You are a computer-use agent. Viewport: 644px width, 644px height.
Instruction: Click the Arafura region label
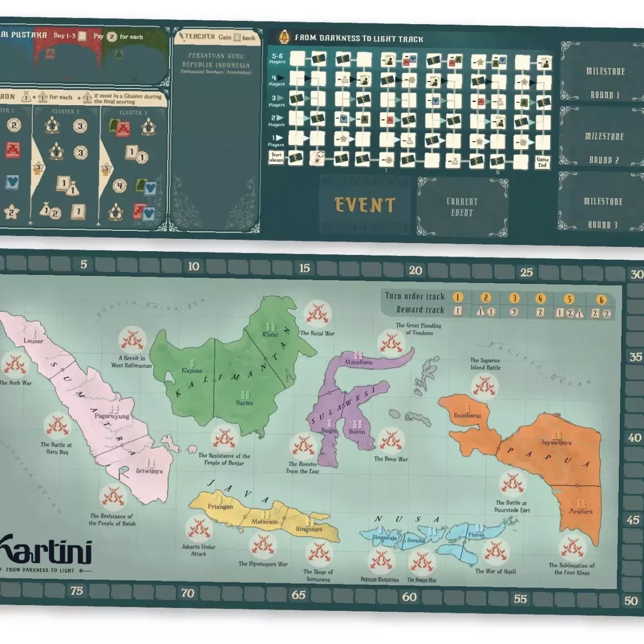[x=581, y=511]
